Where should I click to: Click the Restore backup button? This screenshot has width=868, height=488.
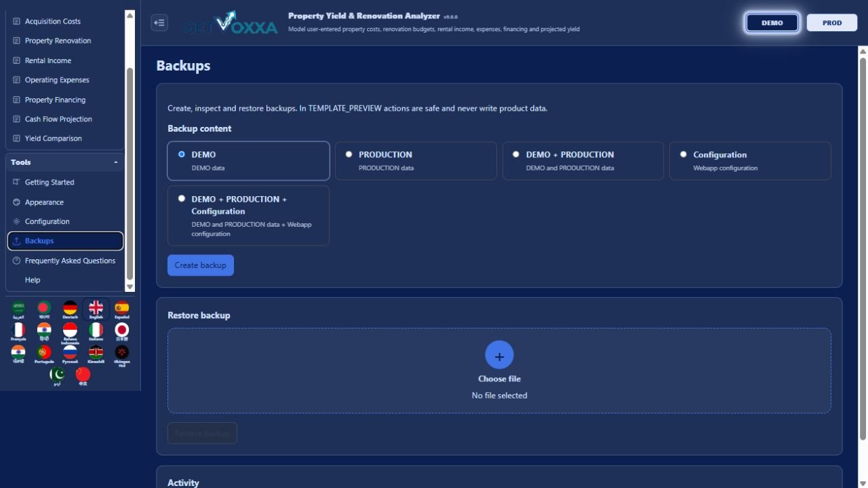[x=202, y=434]
